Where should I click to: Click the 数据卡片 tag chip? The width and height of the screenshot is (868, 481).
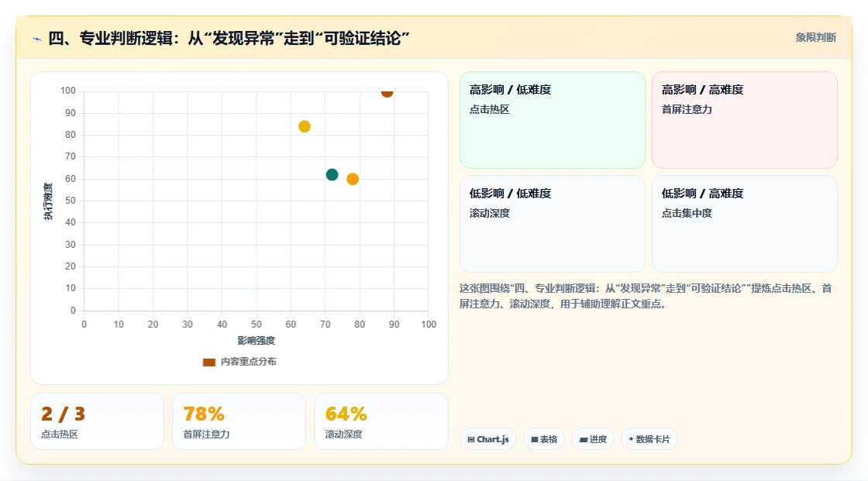(x=649, y=439)
